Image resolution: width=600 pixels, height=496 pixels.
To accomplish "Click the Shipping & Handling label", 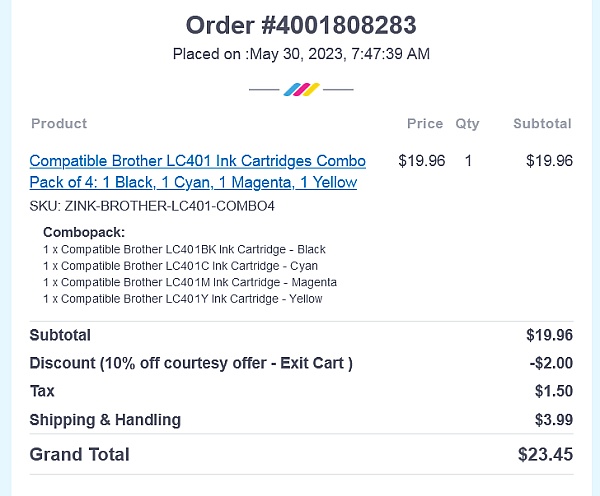I will click(105, 420).
